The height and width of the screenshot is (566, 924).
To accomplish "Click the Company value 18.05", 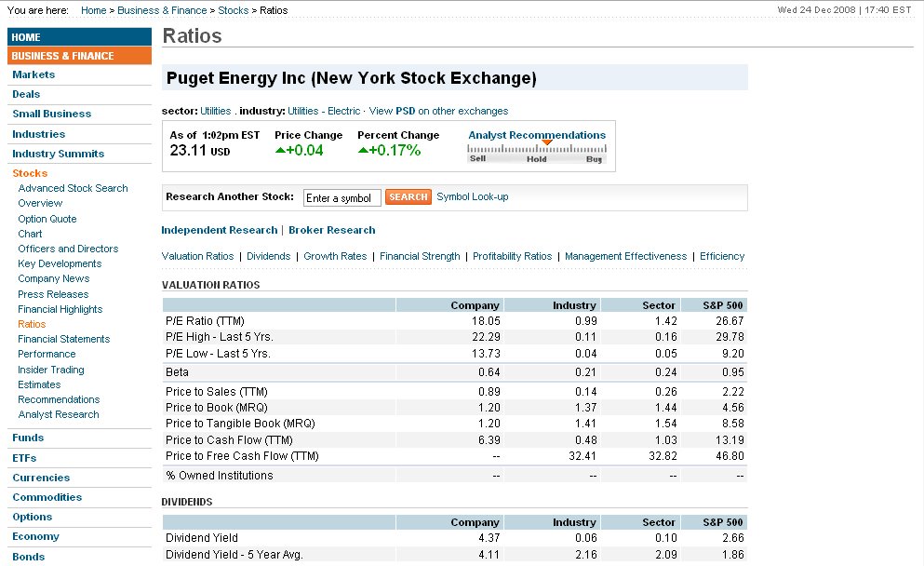I will click(x=486, y=321).
